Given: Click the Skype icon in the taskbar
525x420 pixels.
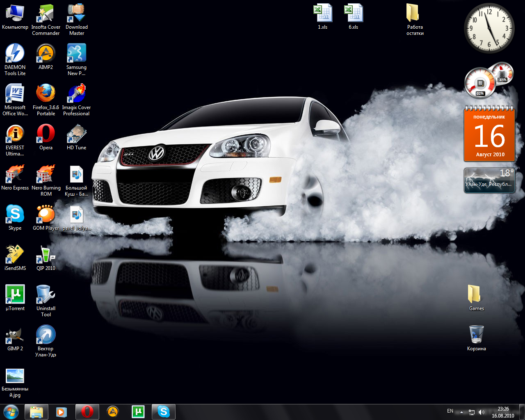Looking at the screenshot, I should [x=163, y=412].
